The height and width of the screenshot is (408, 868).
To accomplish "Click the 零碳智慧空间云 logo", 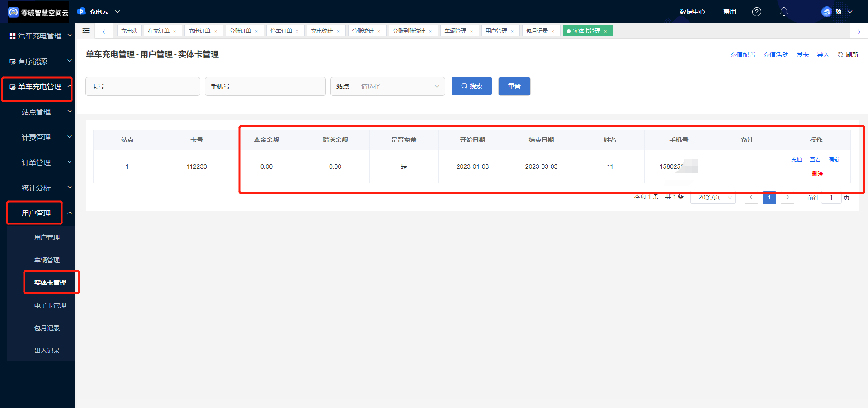I will [x=38, y=12].
